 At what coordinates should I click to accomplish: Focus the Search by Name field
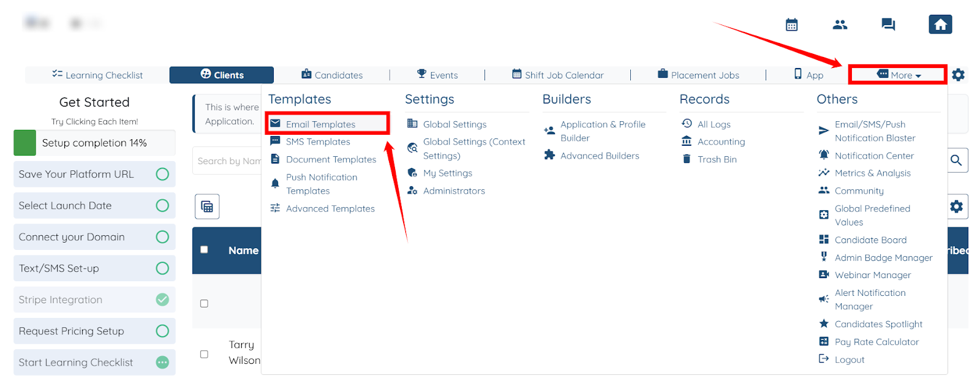[x=228, y=161]
